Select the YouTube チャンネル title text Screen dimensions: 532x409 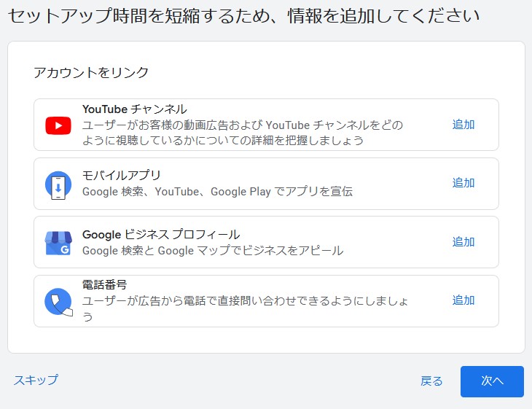[x=134, y=109]
